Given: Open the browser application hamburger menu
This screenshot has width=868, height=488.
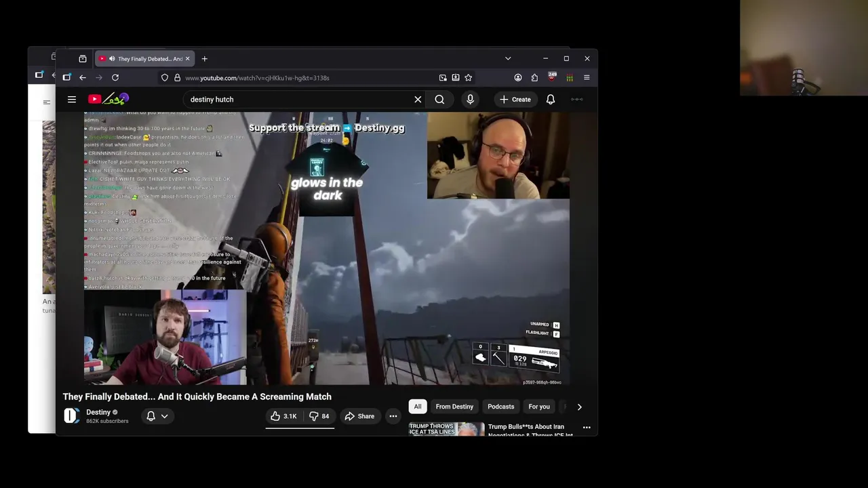Looking at the screenshot, I should point(587,78).
